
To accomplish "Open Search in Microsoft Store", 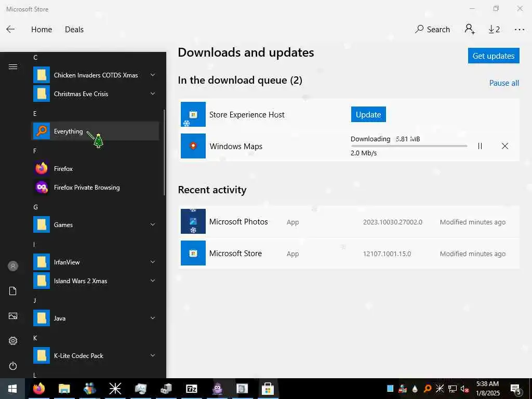I will [x=432, y=30].
